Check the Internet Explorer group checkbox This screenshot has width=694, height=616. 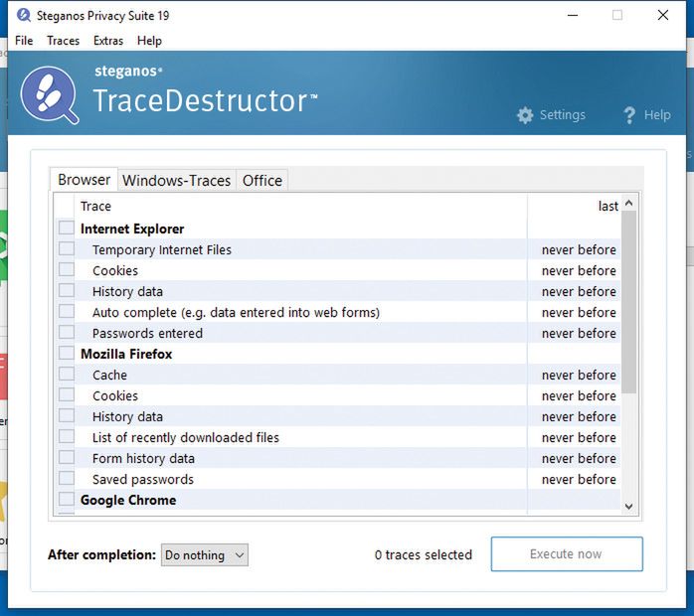(x=67, y=228)
